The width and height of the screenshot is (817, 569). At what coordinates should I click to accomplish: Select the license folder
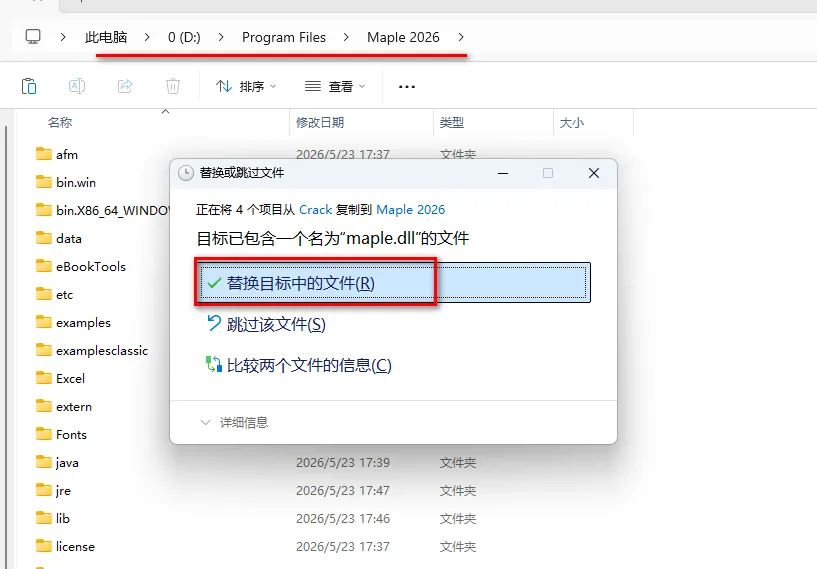(x=76, y=547)
